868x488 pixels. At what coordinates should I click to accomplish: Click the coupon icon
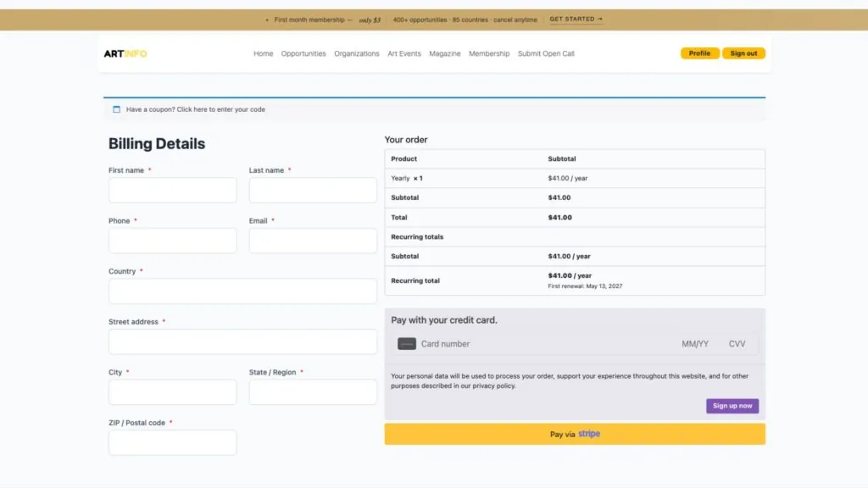[x=116, y=109]
